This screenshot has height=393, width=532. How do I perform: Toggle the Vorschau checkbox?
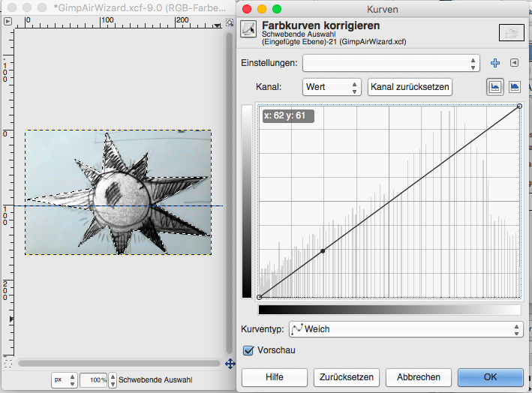[248, 350]
